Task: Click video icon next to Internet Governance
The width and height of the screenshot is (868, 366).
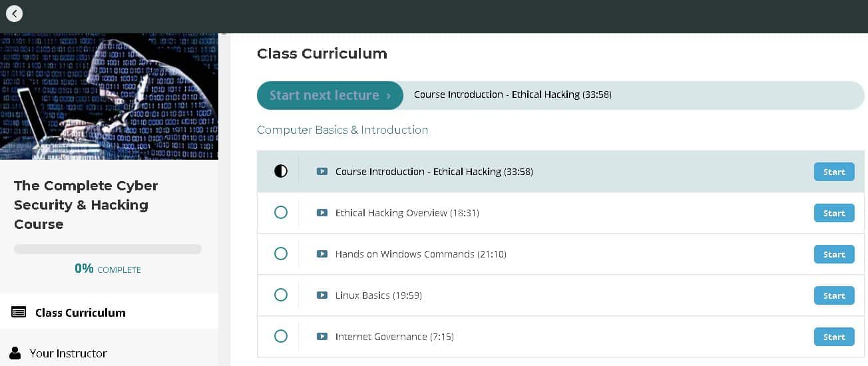Action: pos(322,337)
